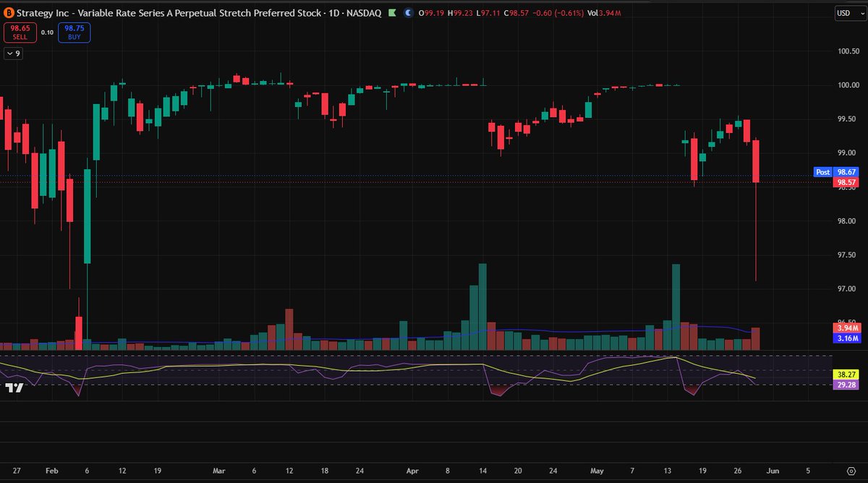Image resolution: width=868 pixels, height=483 pixels.
Task: Click the 99.00 price axis label
Action: (x=847, y=153)
